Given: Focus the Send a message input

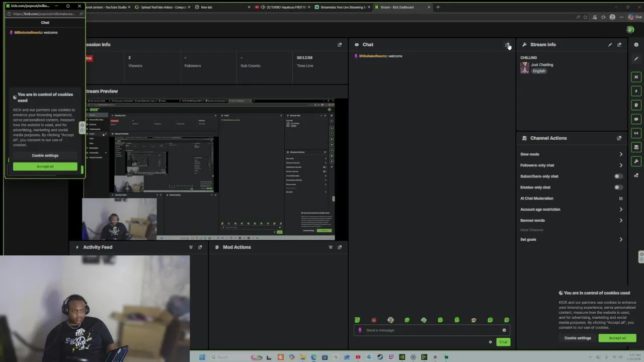Looking at the screenshot, I should pyautogui.click(x=432, y=330).
